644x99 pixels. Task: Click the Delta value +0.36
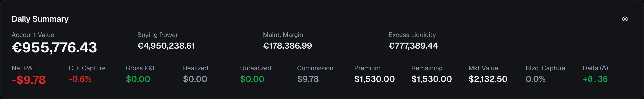pyautogui.click(x=595, y=79)
